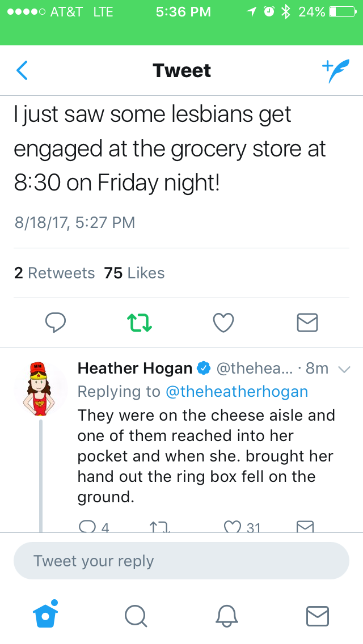Like the reply with 31 likes

tap(233, 527)
